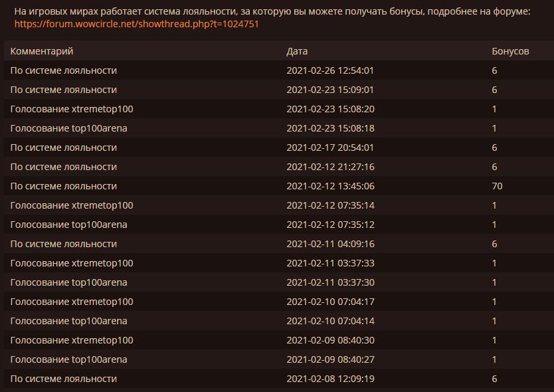
Task: Click Голосование top100arena entry from 2021-02-23
Action: (68, 128)
